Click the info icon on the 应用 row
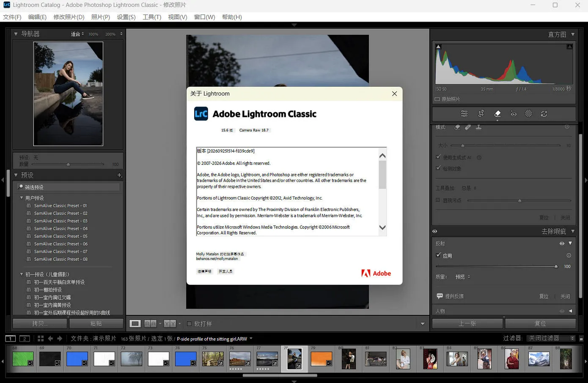Viewport: 588px width, 383px height. tap(569, 255)
